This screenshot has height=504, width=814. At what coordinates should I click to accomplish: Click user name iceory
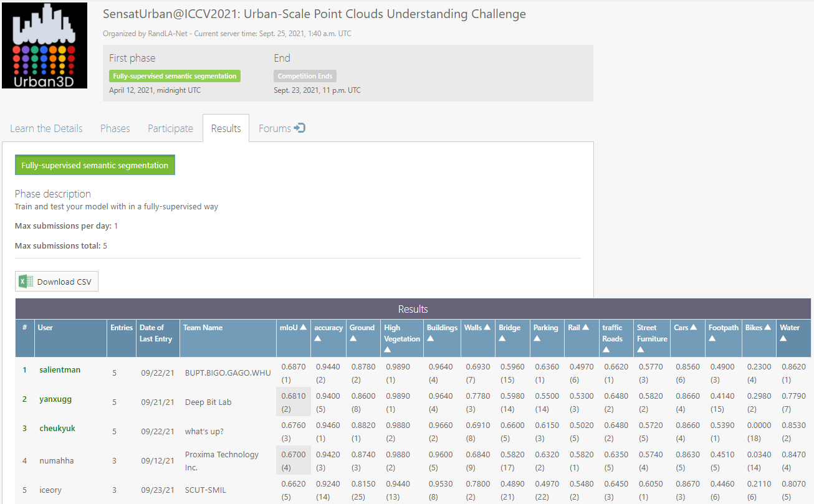click(x=50, y=490)
